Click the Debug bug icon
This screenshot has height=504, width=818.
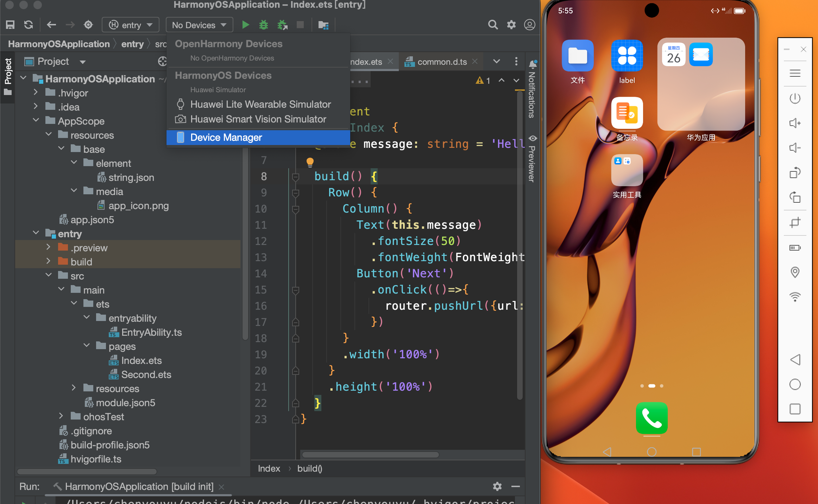coord(263,25)
